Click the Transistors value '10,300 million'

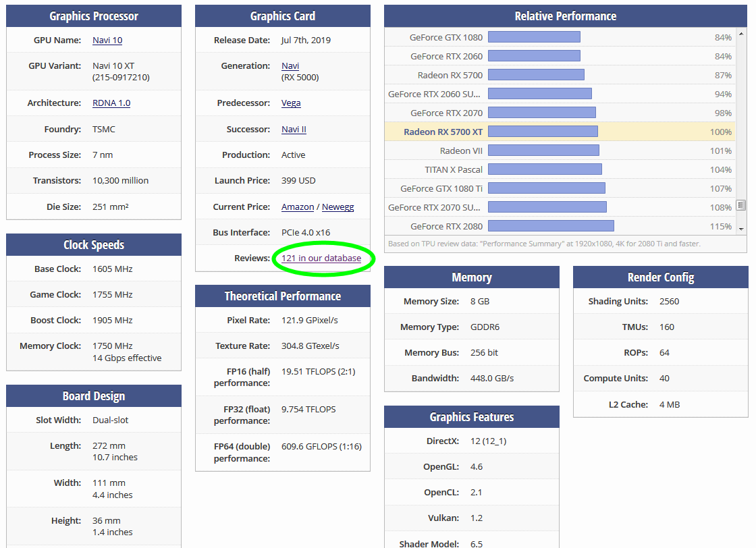(121, 180)
